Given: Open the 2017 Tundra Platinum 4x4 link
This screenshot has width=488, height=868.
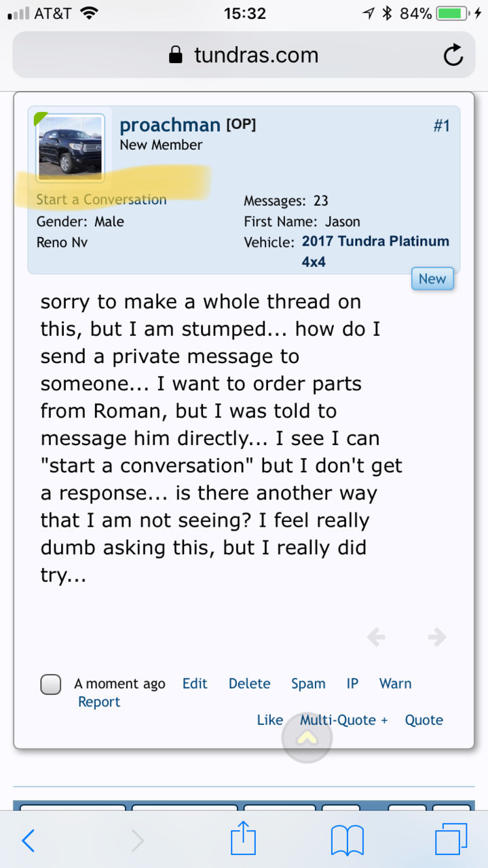Looking at the screenshot, I should 375,251.
